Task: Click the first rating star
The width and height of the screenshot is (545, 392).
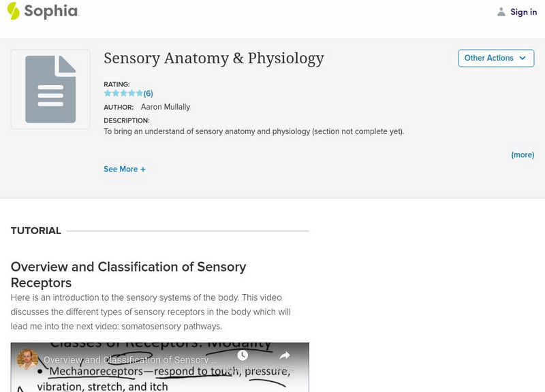Action: [x=106, y=91]
